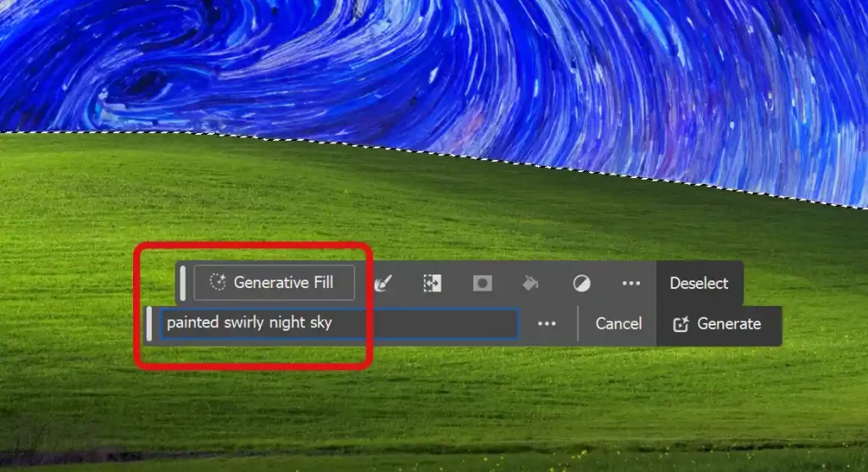This screenshot has width=868, height=472.
Task: Click the swirly blue painted sky area
Action: (424, 68)
